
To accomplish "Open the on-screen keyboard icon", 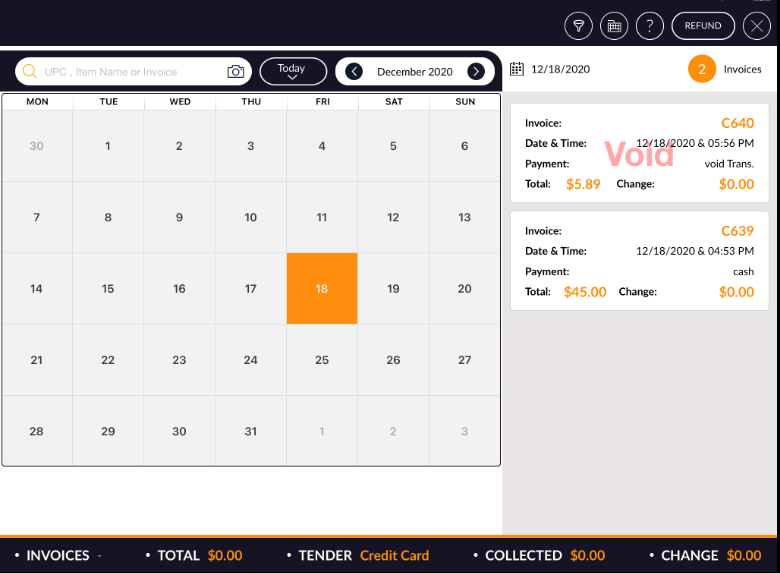I will [614, 26].
